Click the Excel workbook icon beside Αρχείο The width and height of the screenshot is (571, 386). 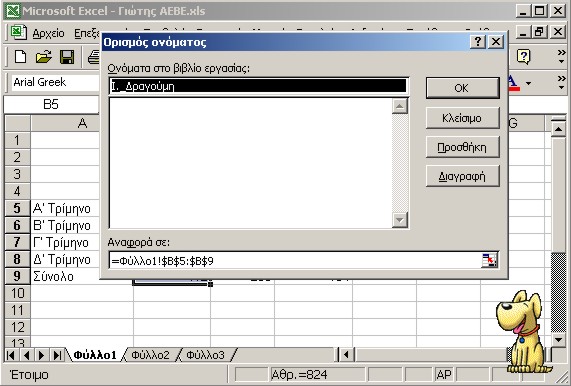(x=18, y=32)
